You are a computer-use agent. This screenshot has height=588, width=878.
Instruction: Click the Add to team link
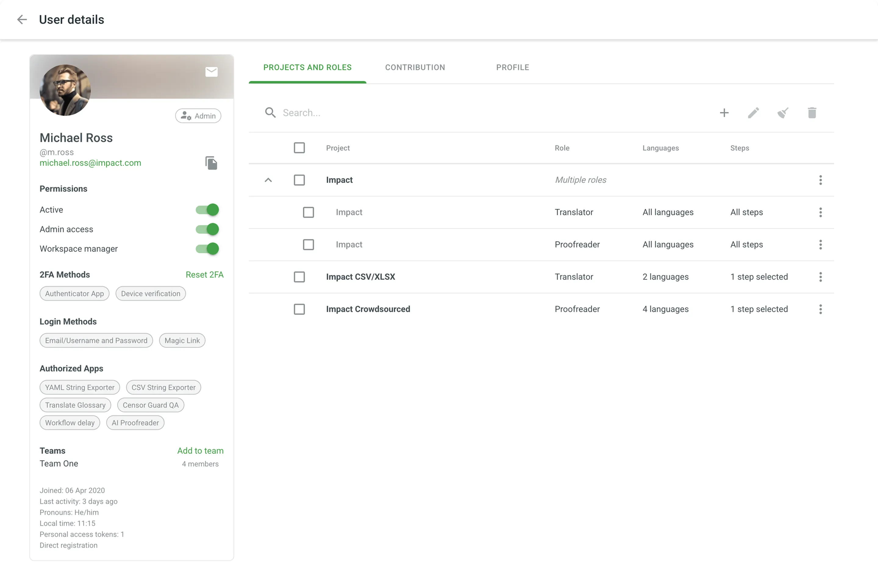[200, 451]
